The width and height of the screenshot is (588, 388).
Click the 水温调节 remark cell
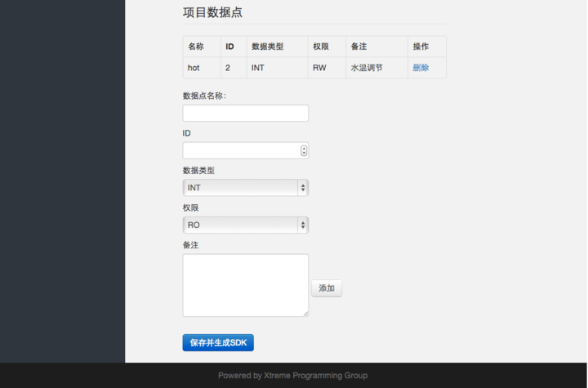[x=367, y=68]
